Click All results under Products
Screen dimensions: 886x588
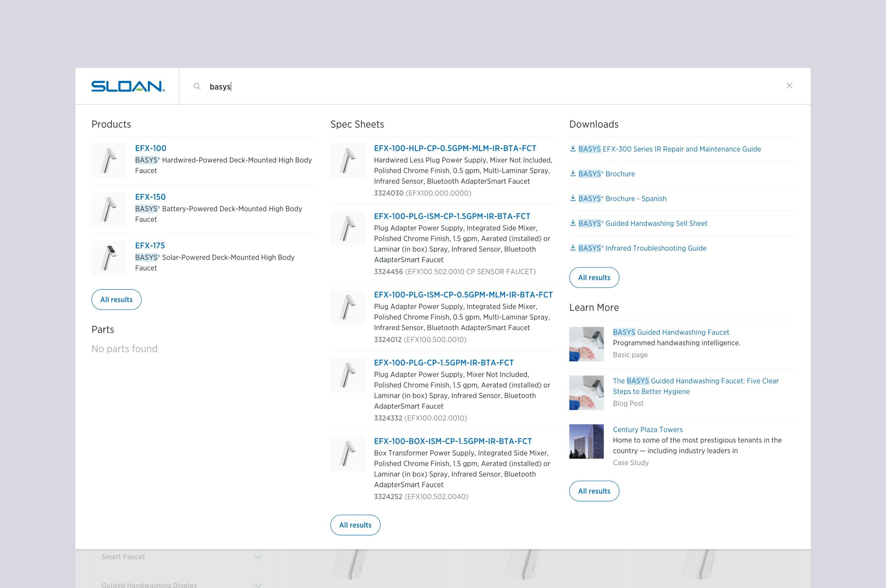(x=116, y=300)
